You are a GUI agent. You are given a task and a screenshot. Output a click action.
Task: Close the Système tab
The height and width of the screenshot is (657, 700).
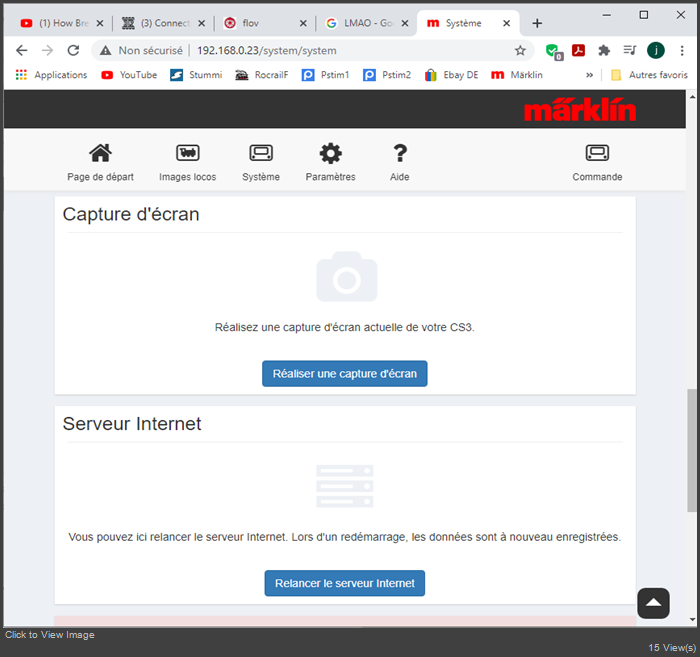coord(507,23)
